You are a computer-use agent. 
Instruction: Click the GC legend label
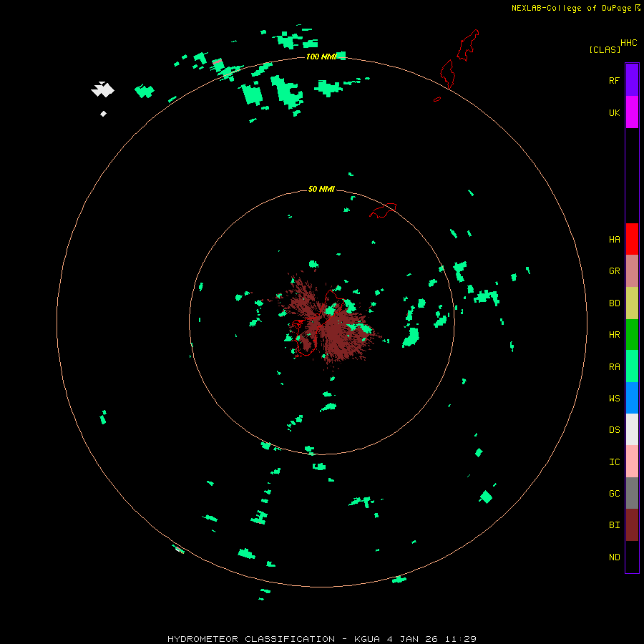pyautogui.click(x=614, y=494)
